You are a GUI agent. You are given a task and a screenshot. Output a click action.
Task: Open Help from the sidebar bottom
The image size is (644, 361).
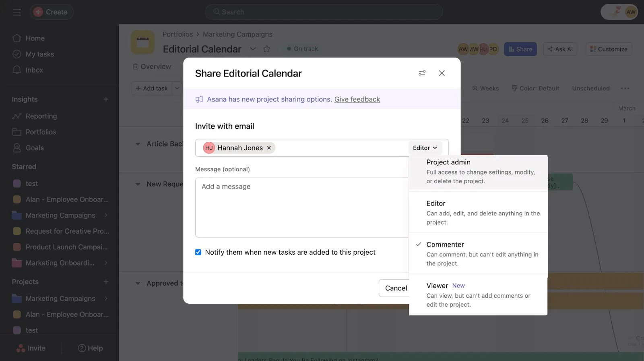point(90,348)
